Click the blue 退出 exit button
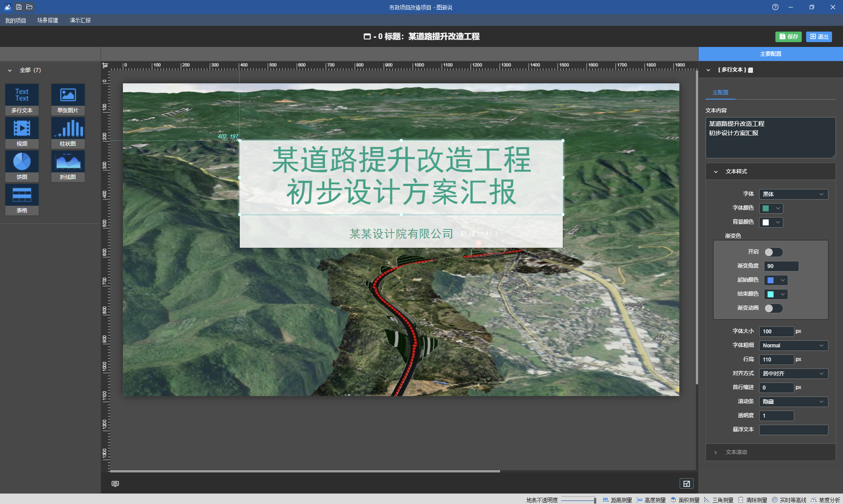843x504 pixels. 819,37
